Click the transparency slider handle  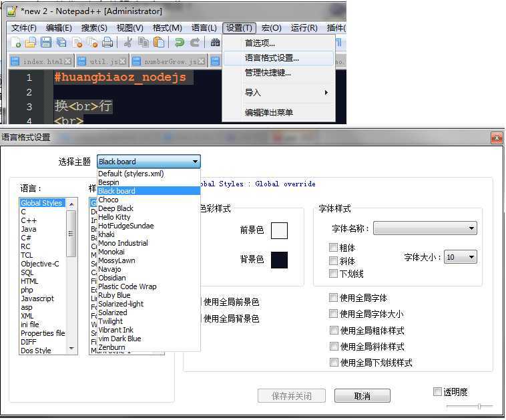[x=479, y=406]
